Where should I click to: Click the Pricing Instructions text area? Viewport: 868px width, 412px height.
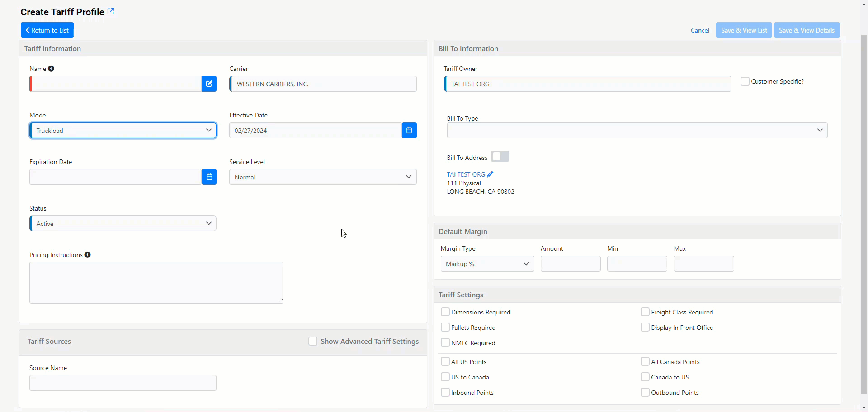pos(156,283)
